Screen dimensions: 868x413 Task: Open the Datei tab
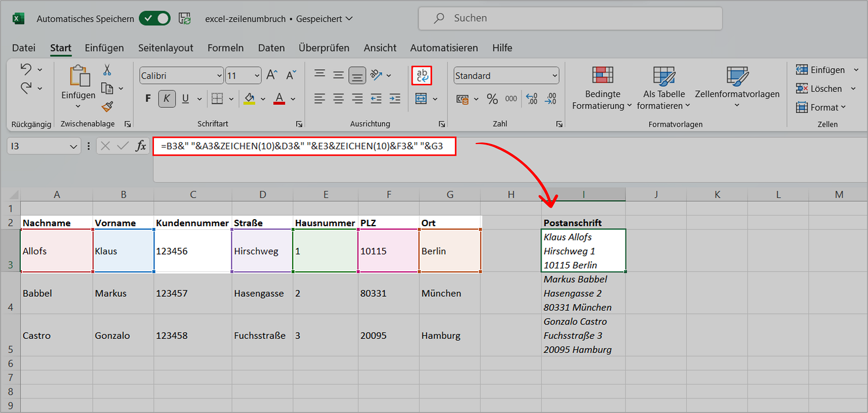click(24, 48)
